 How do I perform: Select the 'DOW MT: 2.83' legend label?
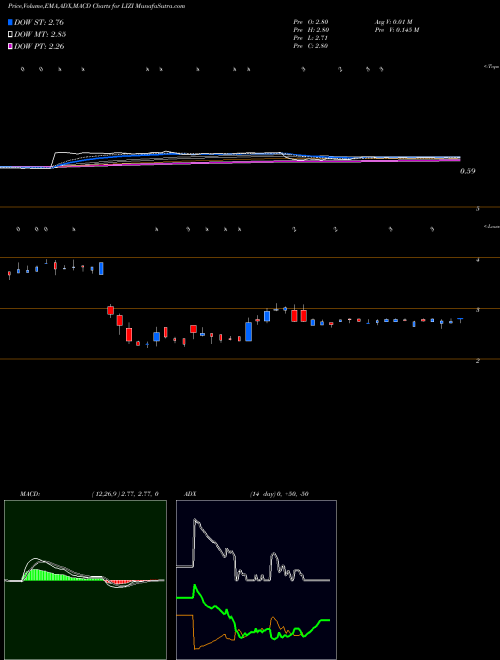(x=40, y=35)
